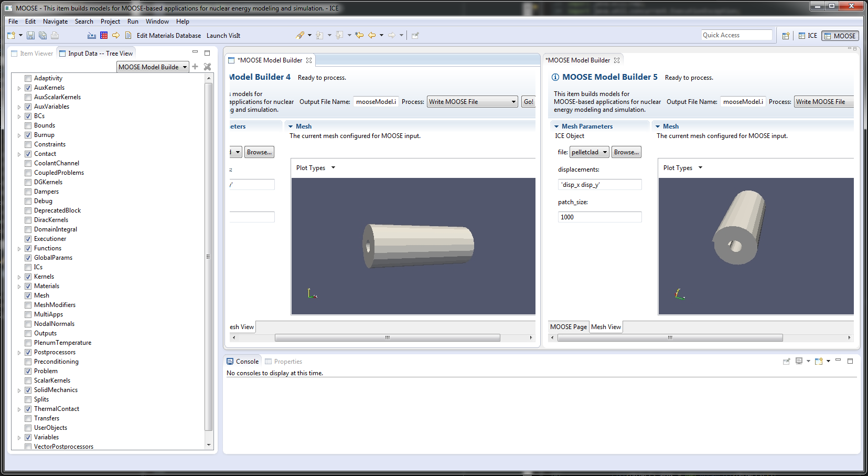Viewport: 868px width, 476px height.
Task: Click the pin/flashlight toolbar icon
Action: click(300, 36)
